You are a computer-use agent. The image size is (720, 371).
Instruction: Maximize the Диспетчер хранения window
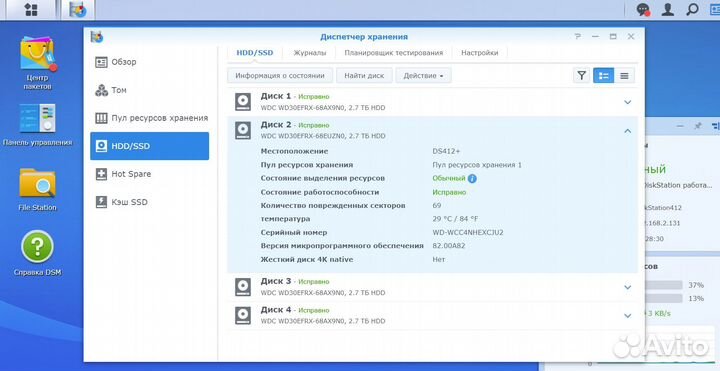click(x=613, y=37)
